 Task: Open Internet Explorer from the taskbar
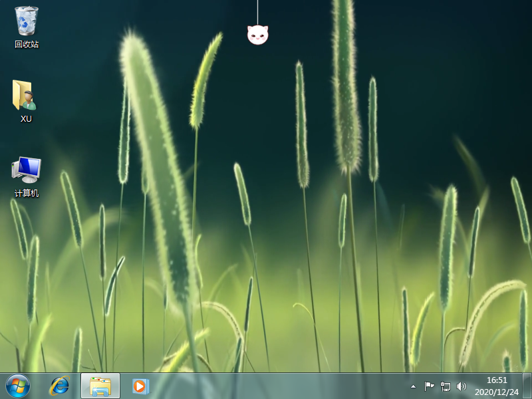[60, 385]
